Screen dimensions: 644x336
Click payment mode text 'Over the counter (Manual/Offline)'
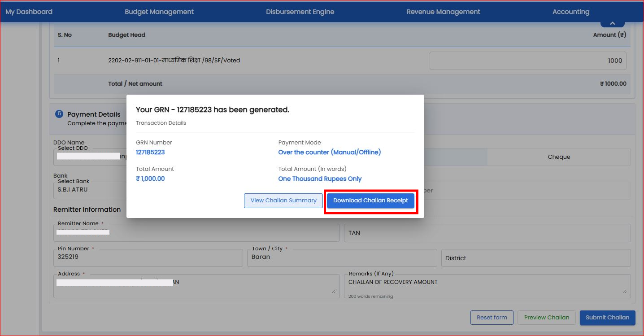(x=329, y=152)
